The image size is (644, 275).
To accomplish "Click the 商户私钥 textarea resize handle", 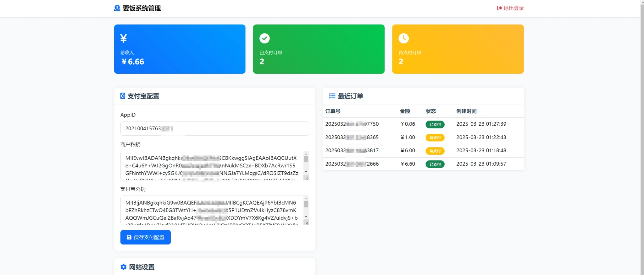I will click(x=307, y=178).
